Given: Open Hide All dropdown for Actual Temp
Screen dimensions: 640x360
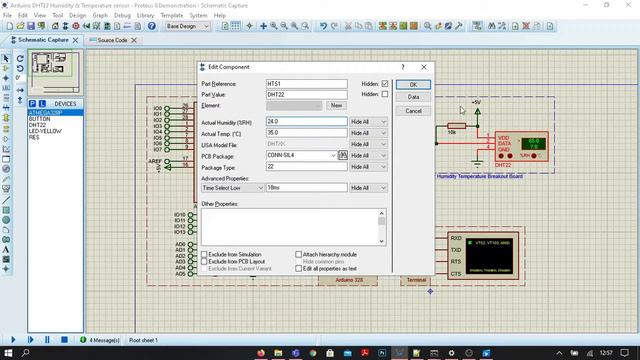Looking at the screenshot, I should click(x=368, y=133).
